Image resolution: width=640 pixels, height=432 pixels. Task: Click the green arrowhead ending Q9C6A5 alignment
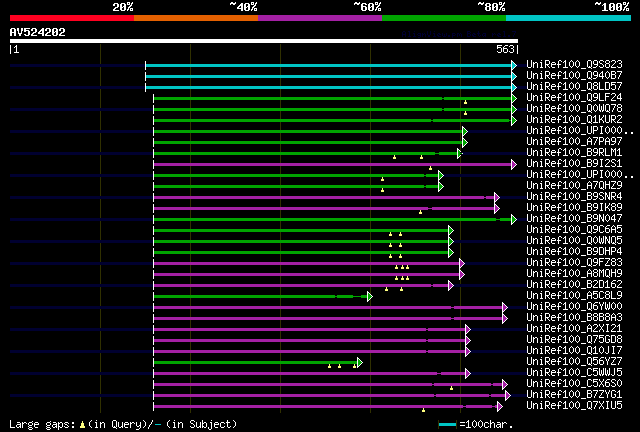tap(451, 231)
